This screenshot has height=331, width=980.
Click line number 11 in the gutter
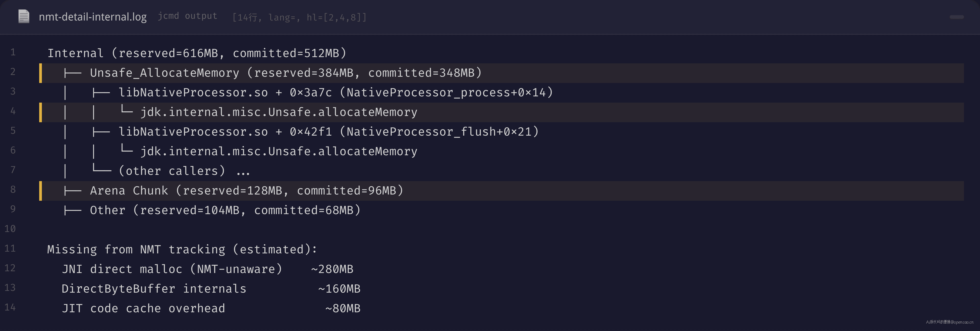tap(10, 249)
